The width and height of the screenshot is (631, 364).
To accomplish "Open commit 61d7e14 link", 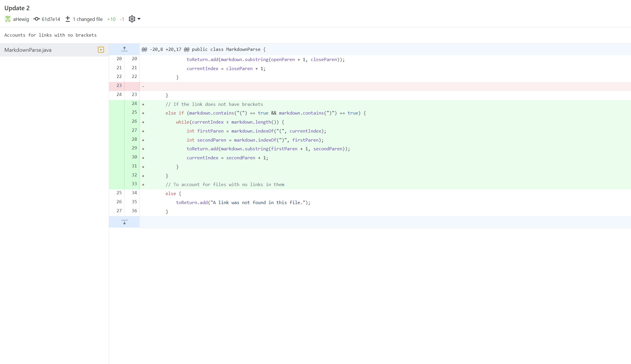I will click(51, 19).
